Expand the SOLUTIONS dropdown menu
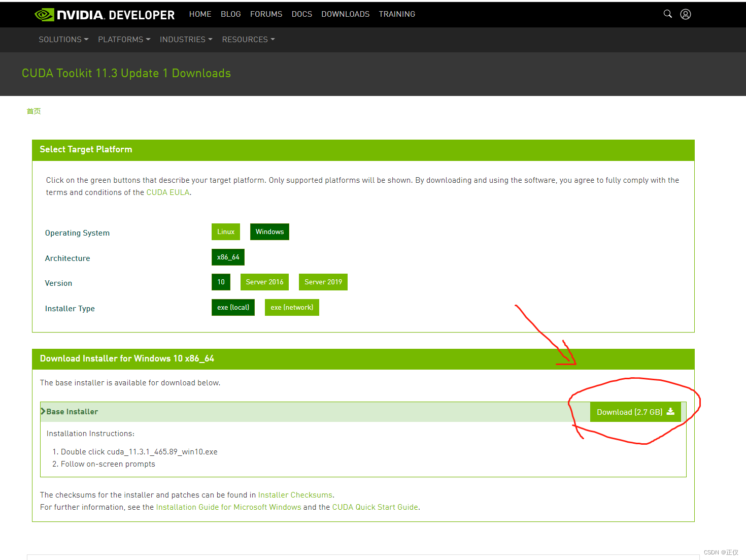The height and width of the screenshot is (560, 746). [x=63, y=40]
